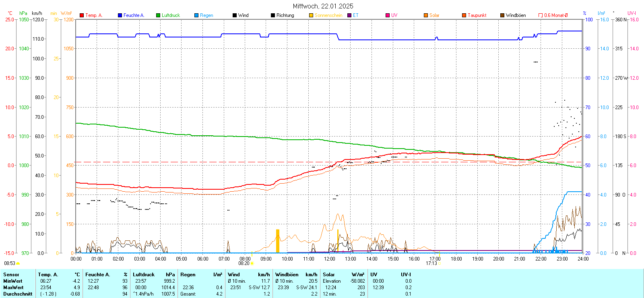Click the sun icon next to 08:53
644x298 pixels.
coord(18,263)
